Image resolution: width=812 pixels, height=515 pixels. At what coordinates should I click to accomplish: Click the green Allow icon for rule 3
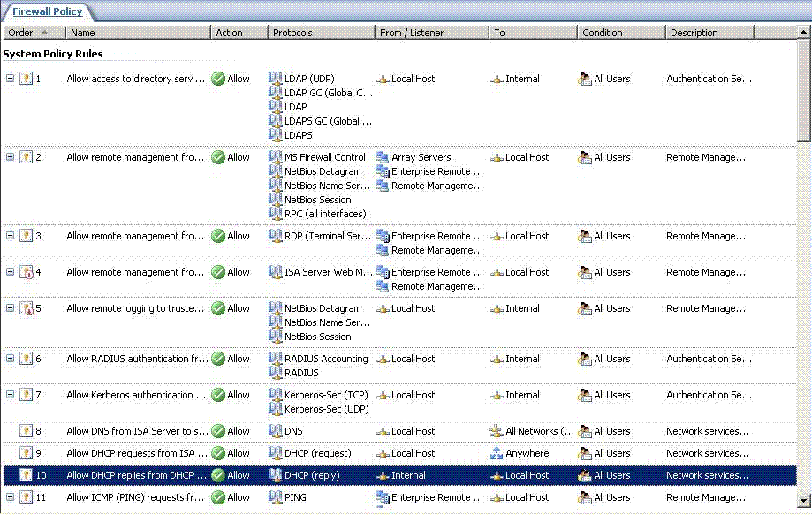point(218,236)
